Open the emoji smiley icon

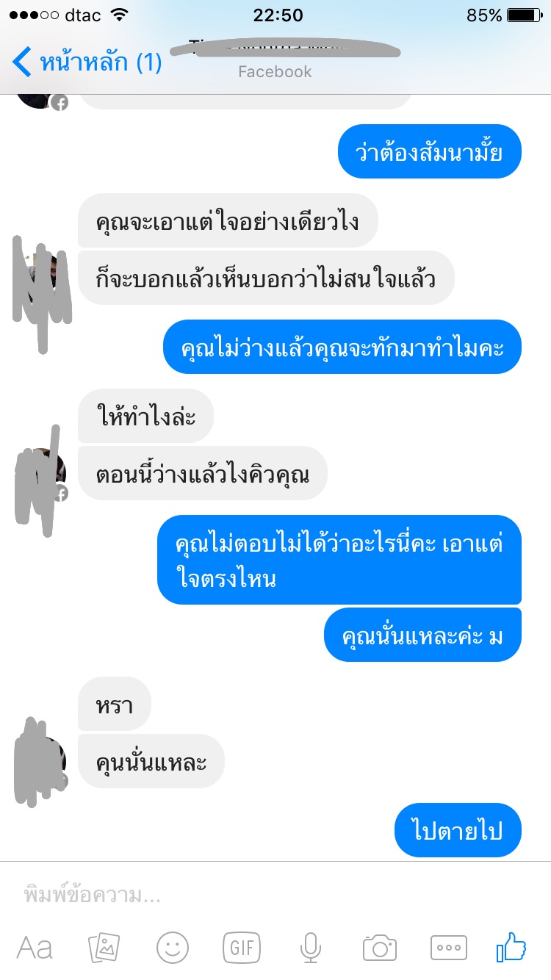[173, 948]
